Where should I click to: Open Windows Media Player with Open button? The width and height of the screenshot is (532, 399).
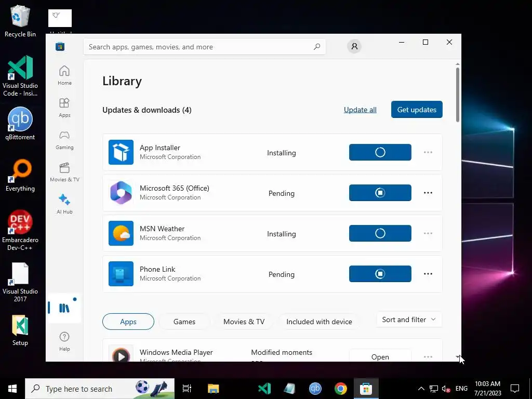[x=380, y=356]
